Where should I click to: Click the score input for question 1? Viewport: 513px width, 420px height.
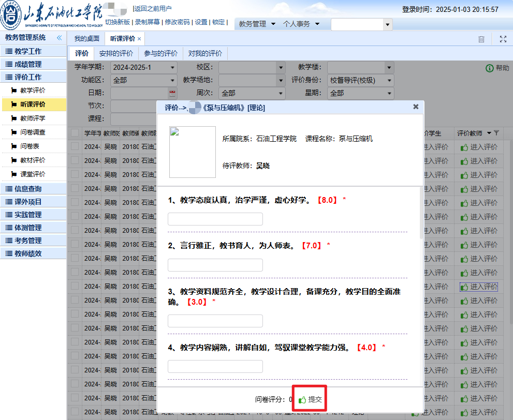(x=215, y=219)
